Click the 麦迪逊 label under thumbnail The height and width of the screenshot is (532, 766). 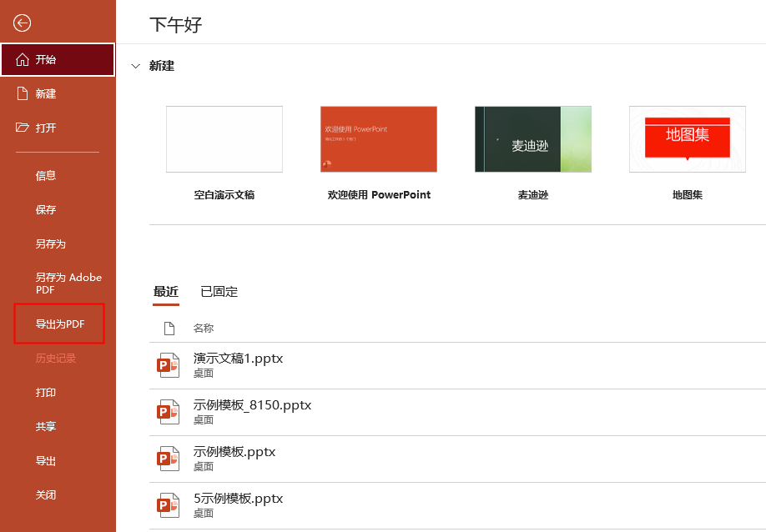533,195
